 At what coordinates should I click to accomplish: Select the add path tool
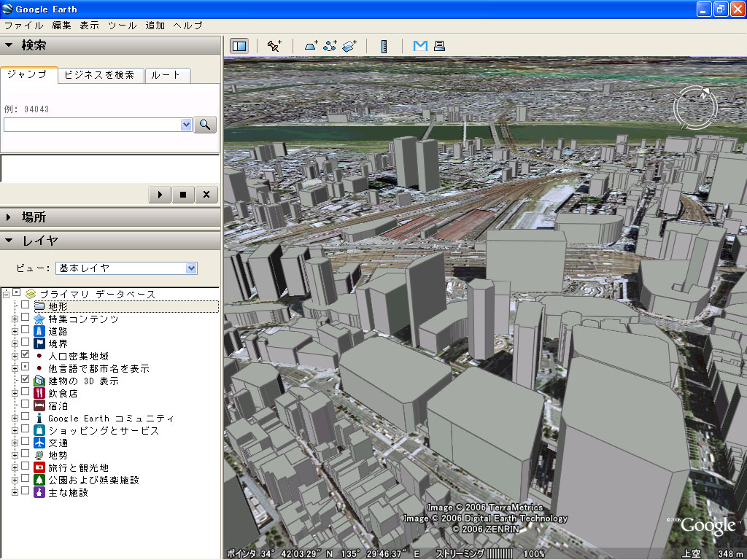point(330,45)
